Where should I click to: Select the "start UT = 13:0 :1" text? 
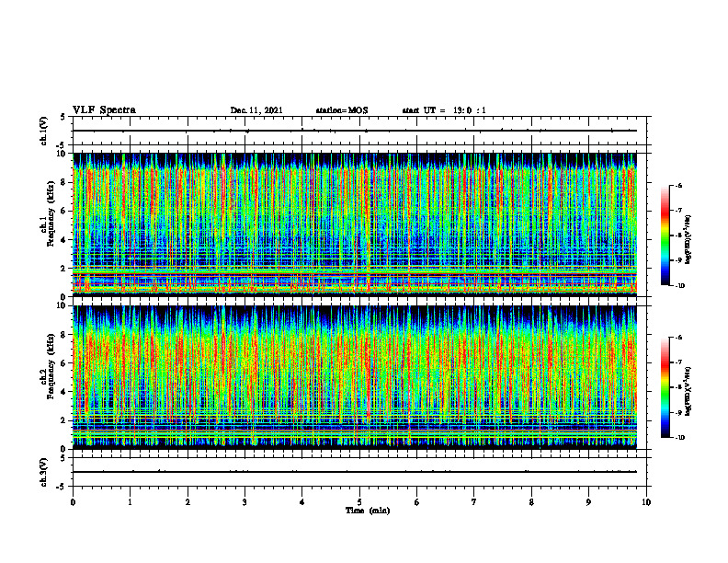[444, 110]
